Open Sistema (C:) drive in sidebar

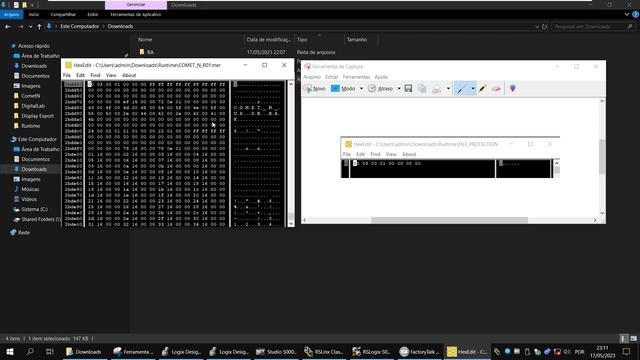(34, 209)
